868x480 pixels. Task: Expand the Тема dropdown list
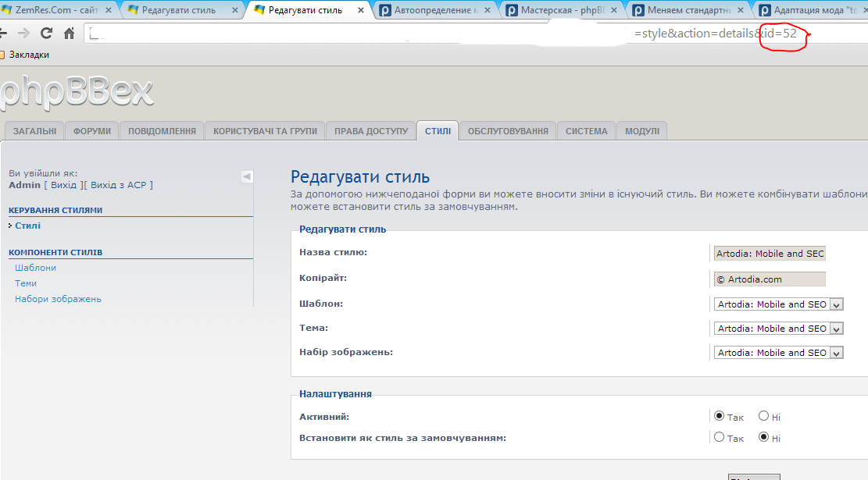pos(779,329)
